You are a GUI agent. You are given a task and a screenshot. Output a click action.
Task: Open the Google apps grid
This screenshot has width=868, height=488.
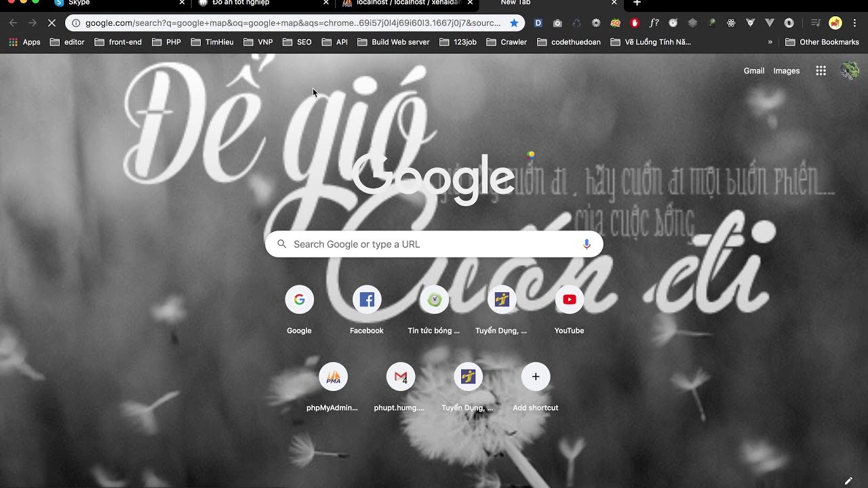[x=821, y=70]
